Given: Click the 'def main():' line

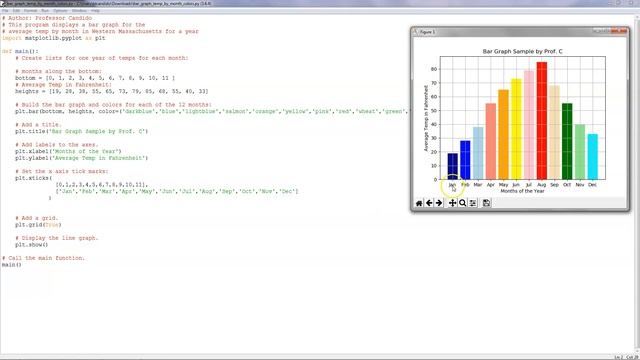Looking at the screenshot, I should [x=20, y=51].
